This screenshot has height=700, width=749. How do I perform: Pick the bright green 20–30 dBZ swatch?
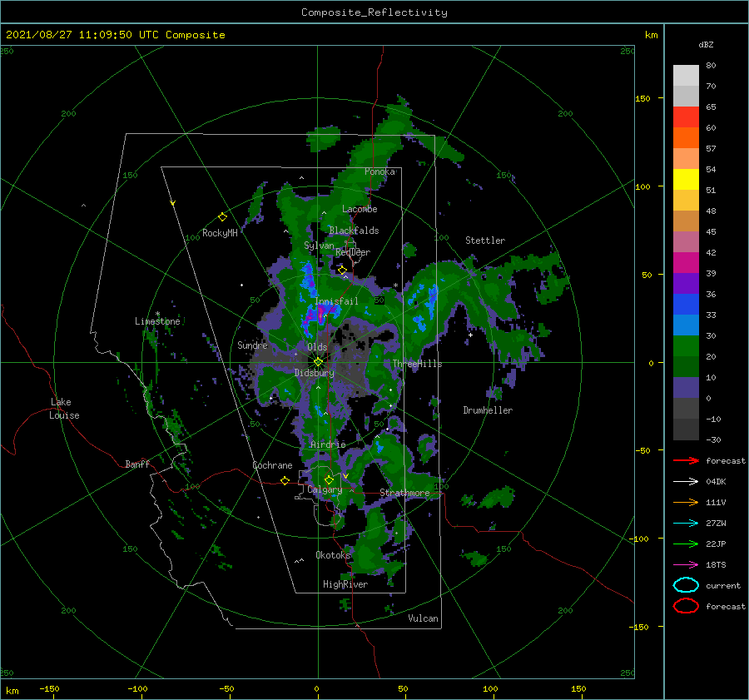point(686,346)
